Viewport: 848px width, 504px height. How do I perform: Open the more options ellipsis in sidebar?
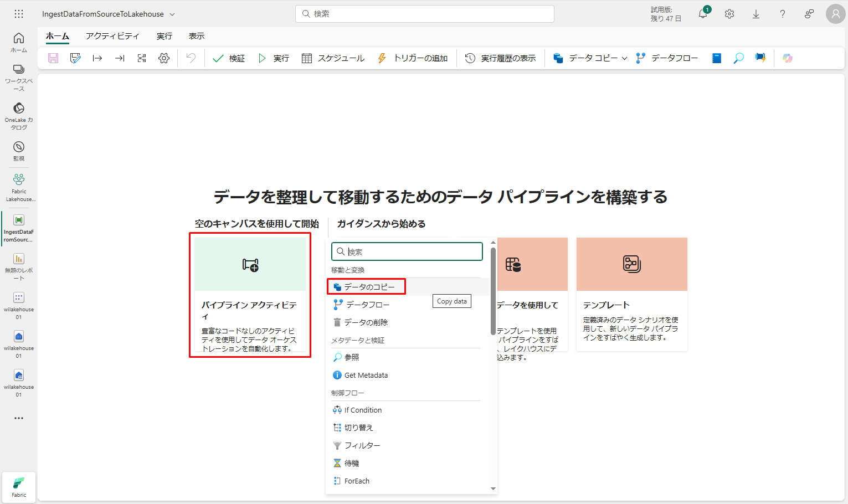(x=19, y=418)
